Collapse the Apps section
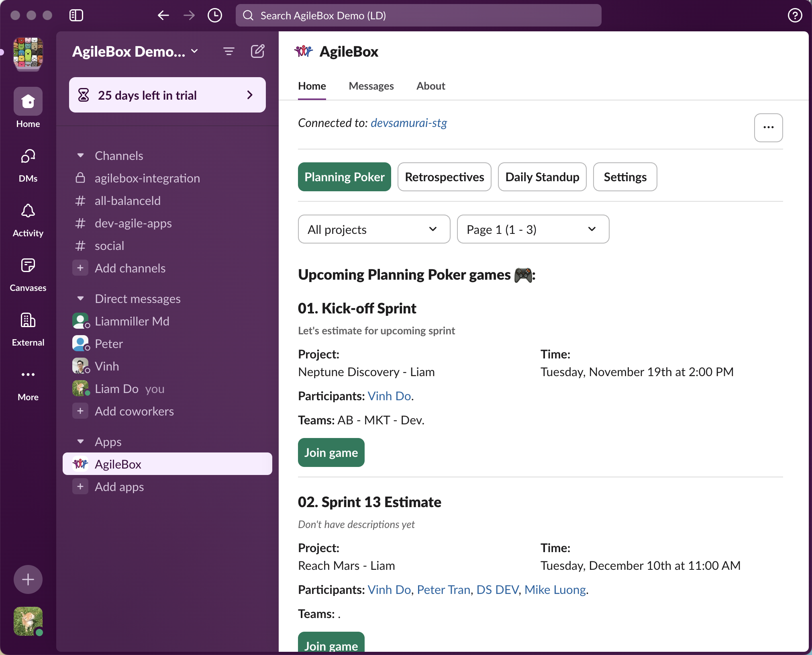Image resolution: width=812 pixels, height=655 pixels. (x=81, y=442)
